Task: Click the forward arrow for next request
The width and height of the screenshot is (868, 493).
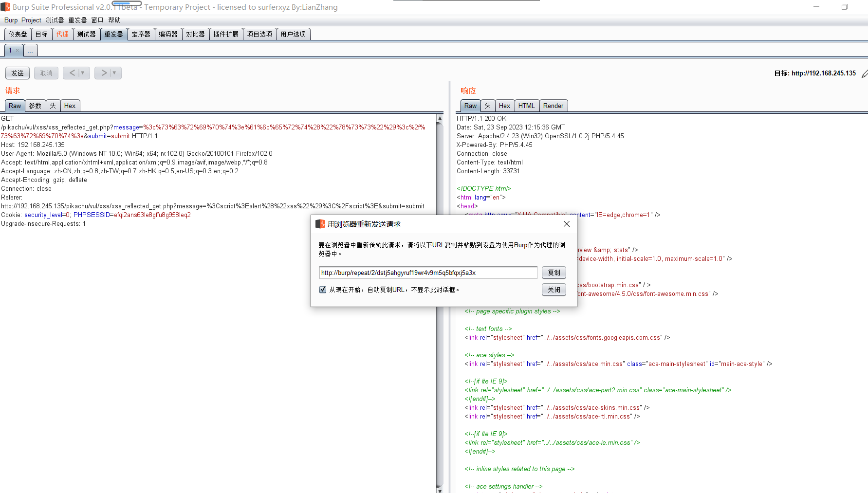Action: 104,73
